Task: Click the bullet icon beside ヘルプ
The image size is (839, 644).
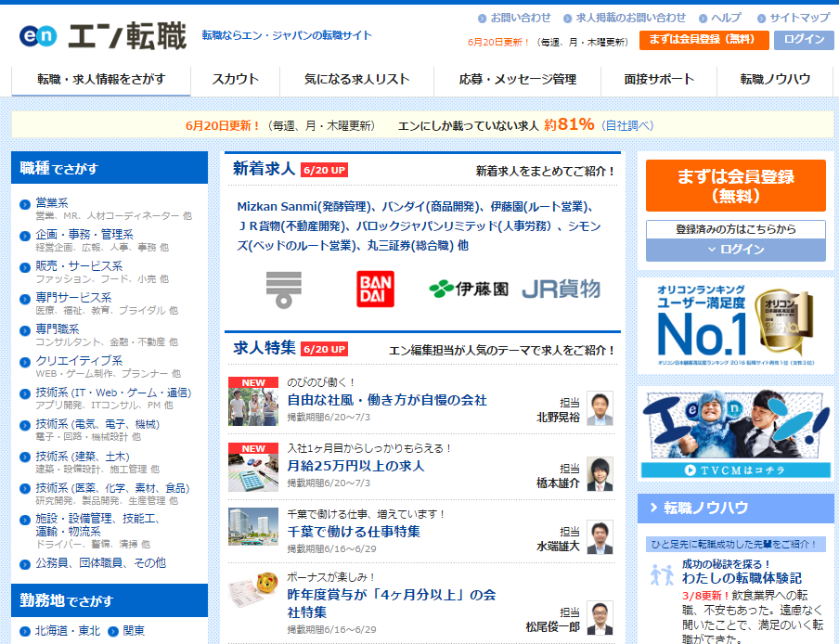Action: 703,19
